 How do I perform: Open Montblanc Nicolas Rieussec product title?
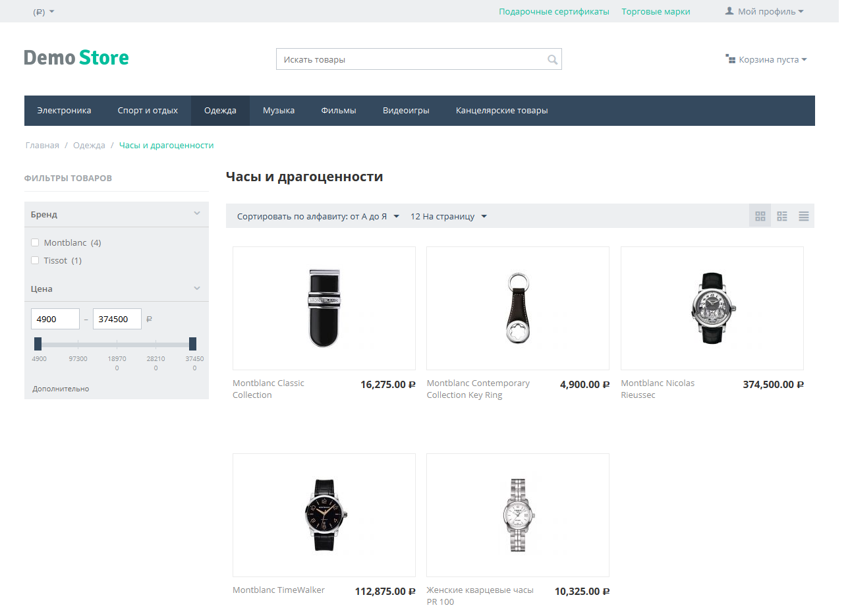click(658, 389)
